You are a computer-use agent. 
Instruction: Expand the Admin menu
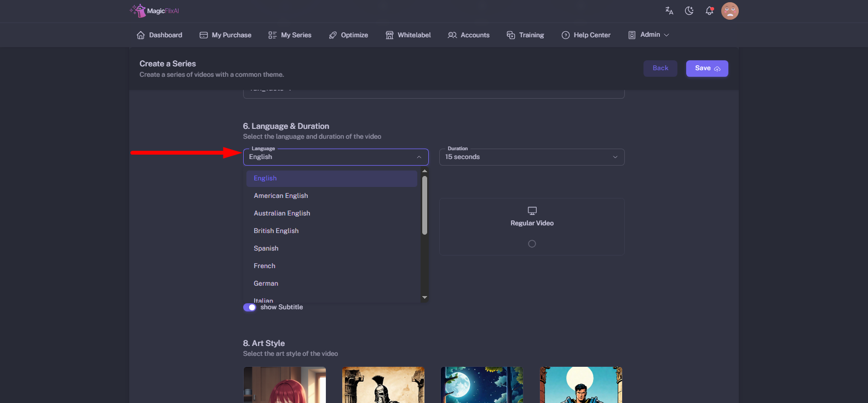649,35
